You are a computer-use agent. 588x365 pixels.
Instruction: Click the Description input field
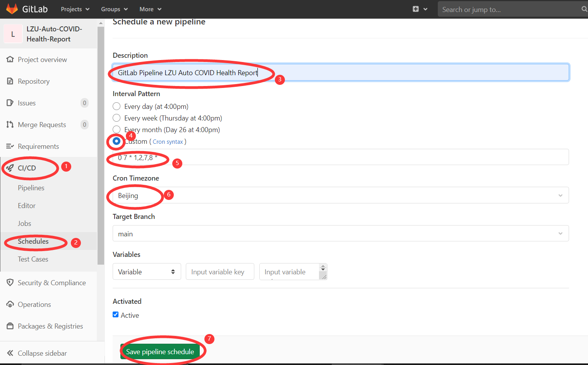341,72
